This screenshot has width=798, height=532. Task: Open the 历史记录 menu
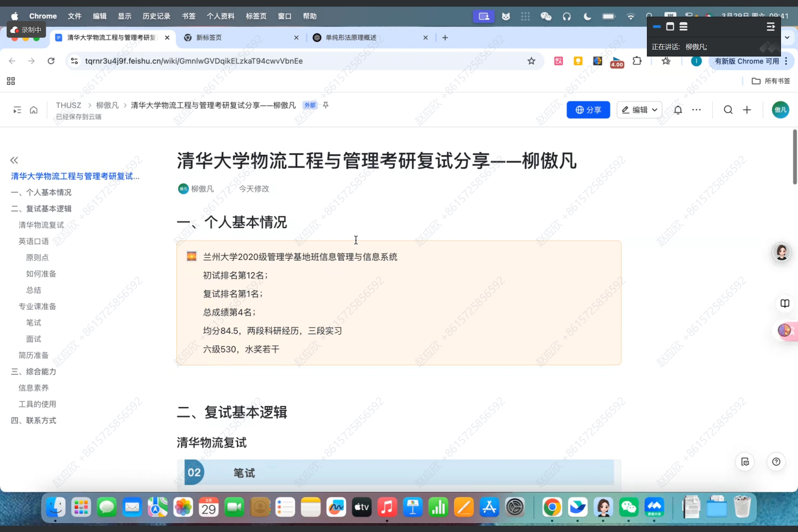click(x=156, y=16)
